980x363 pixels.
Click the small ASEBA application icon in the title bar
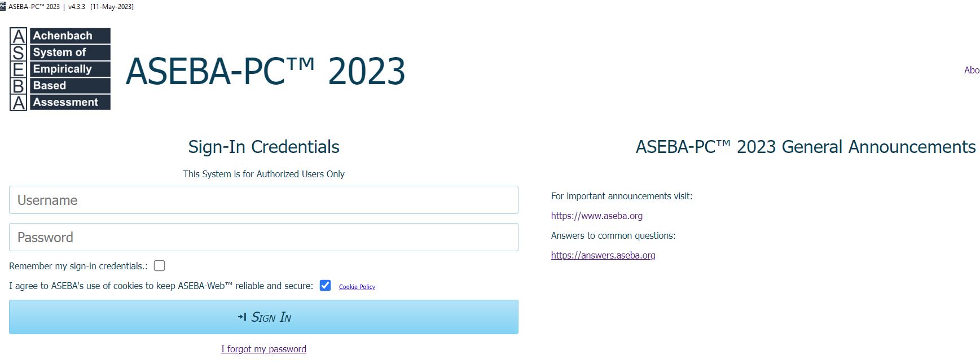pyautogui.click(x=5, y=6)
